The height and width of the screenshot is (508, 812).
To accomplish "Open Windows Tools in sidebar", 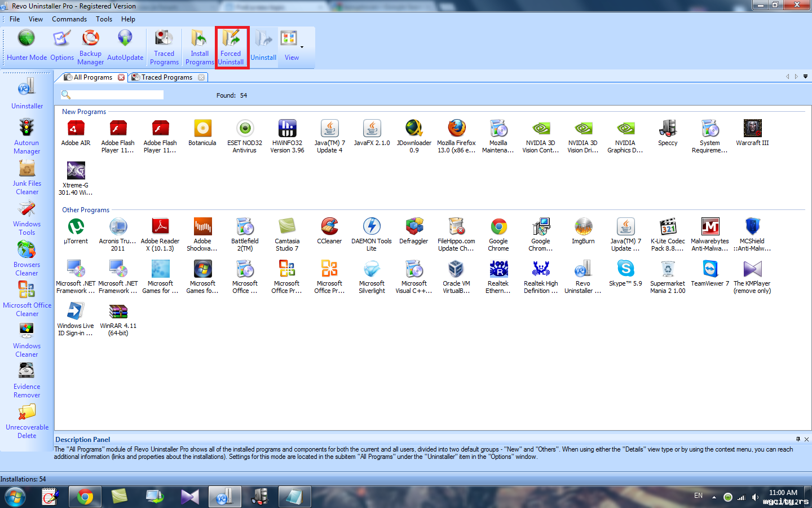I will tap(27, 217).
